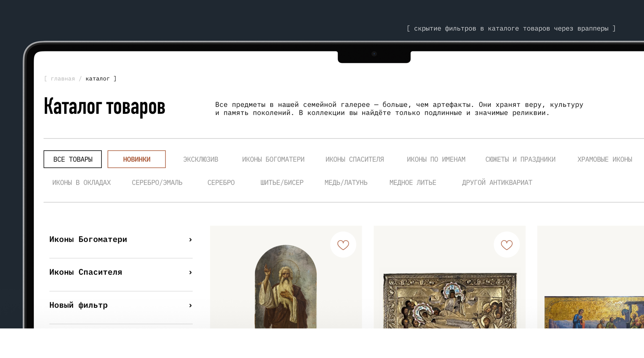Expand the Иконы Спасителя filter arrow
Screen dimensions: 644x358
tap(191, 272)
